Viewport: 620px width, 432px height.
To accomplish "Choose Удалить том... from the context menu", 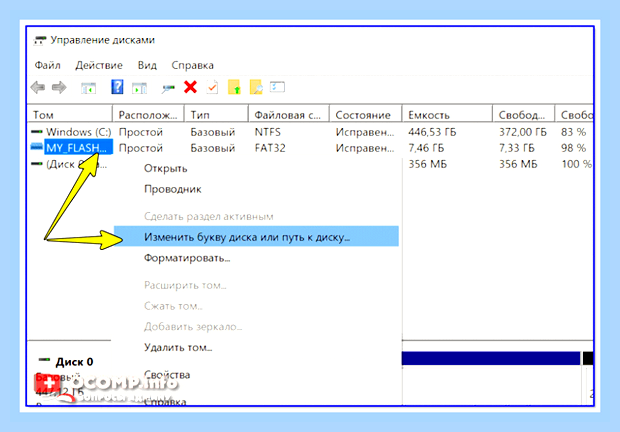I will [178, 347].
